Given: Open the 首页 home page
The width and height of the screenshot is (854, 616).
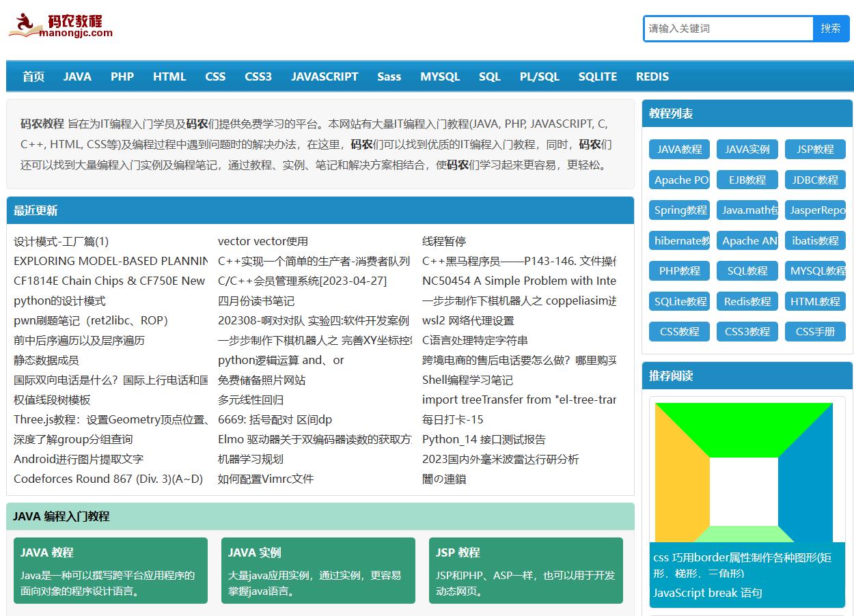Looking at the screenshot, I should click(33, 76).
